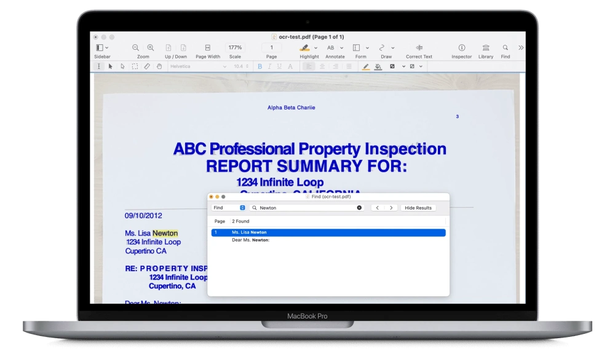Expand the Form tool options
The width and height of the screenshot is (615, 364).
pyautogui.click(x=367, y=48)
